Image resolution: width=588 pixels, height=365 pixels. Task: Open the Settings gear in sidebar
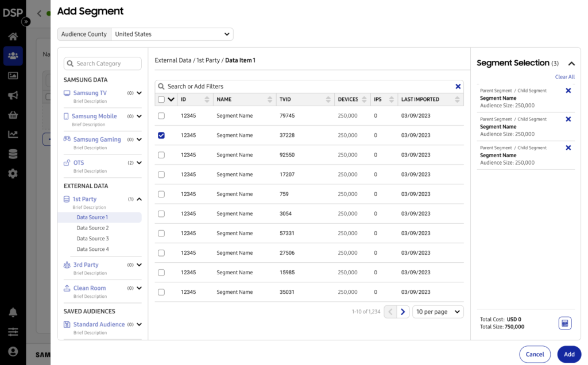click(x=13, y=173)
